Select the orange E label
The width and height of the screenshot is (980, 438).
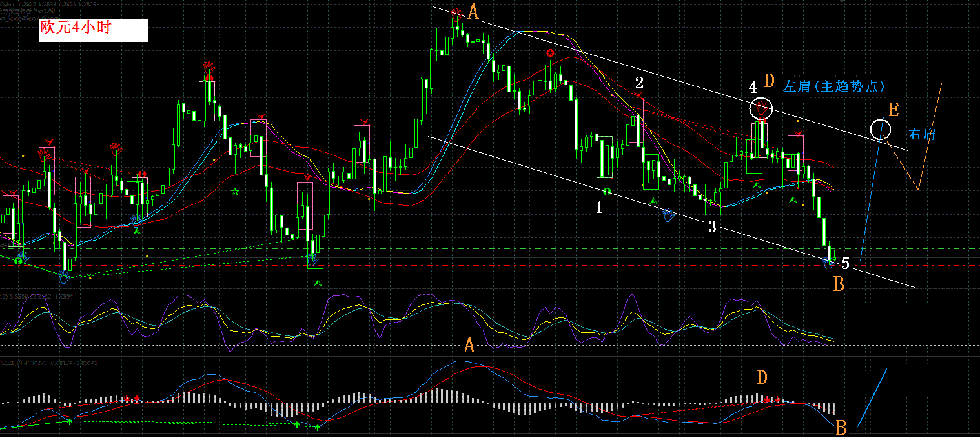coord(893,109)
